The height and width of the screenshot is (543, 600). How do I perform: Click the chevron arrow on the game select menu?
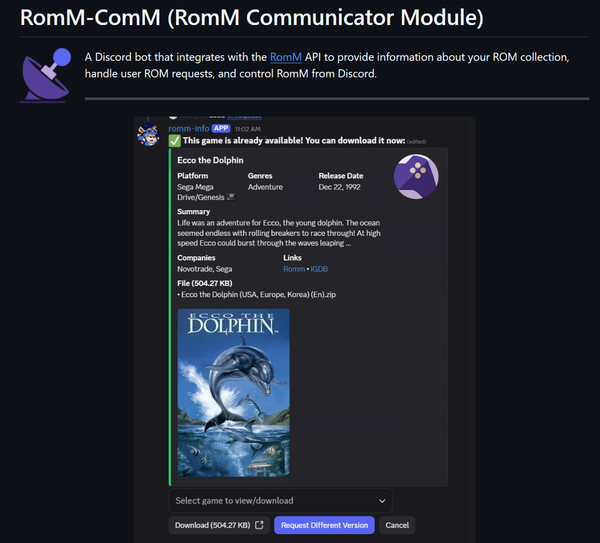point(382,501)
